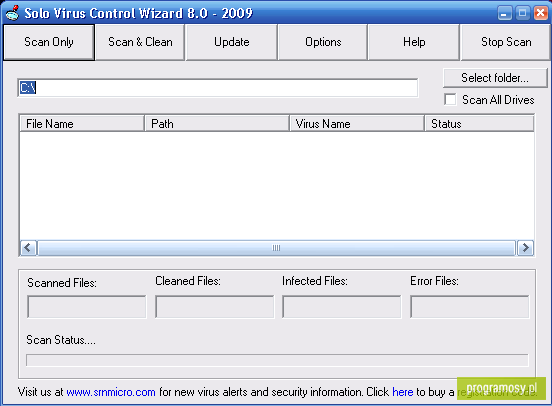Click the 'Scan Status....' label
This screenshot has width=552, height=406.
pos(61,340)
